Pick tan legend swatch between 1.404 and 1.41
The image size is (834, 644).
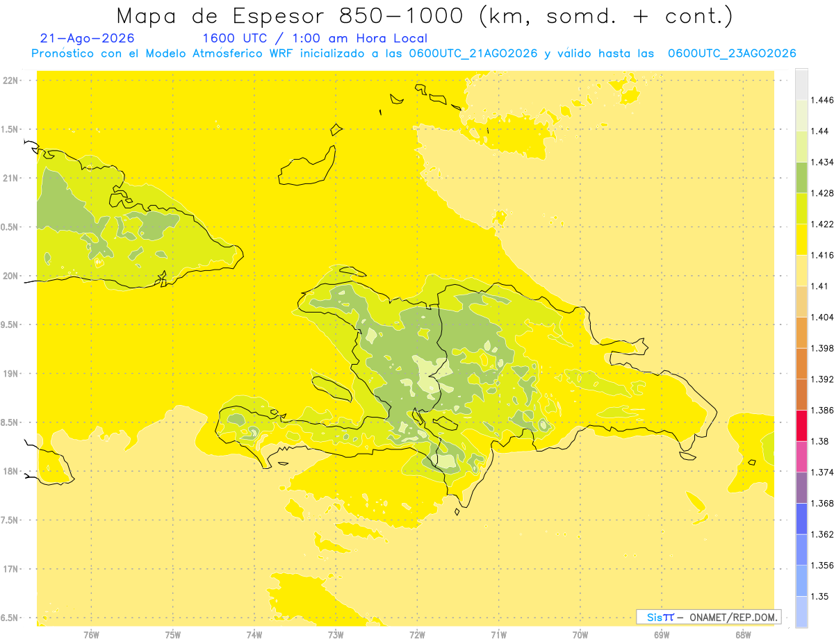click(x=801, y=302)
